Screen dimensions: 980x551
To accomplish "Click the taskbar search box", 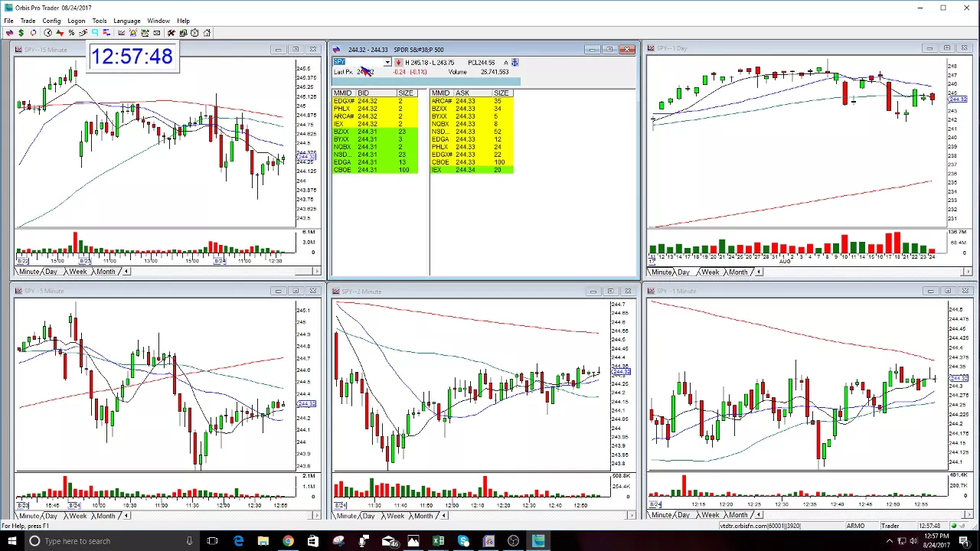I will [x=112, y=541].
